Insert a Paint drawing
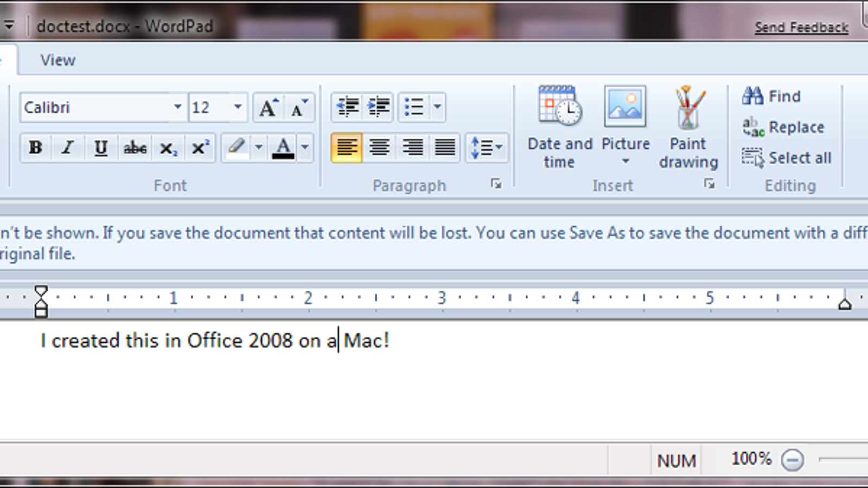This screenshot has width=868, height=488. pyautogui.click(x=688, y=128)
